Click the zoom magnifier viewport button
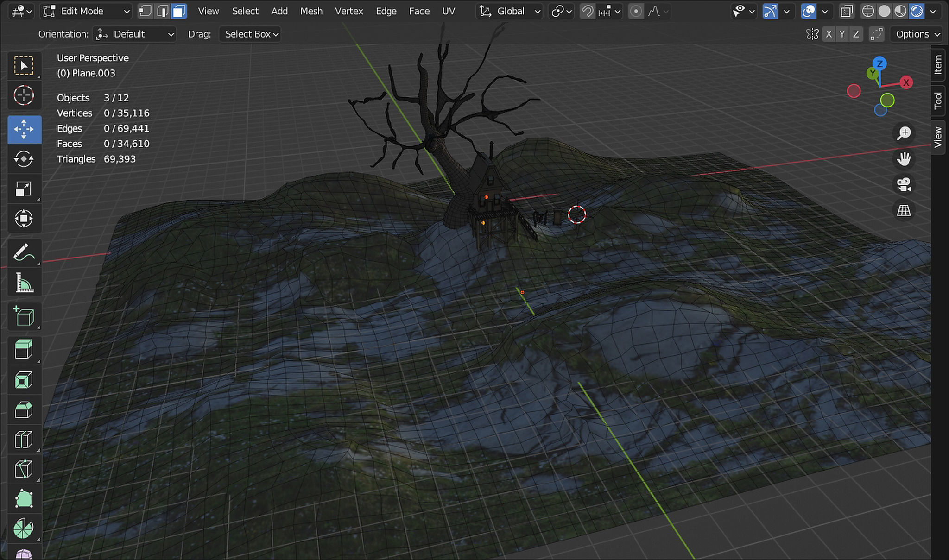Screen dimensions: 949x560 click(x=904, y=133)
